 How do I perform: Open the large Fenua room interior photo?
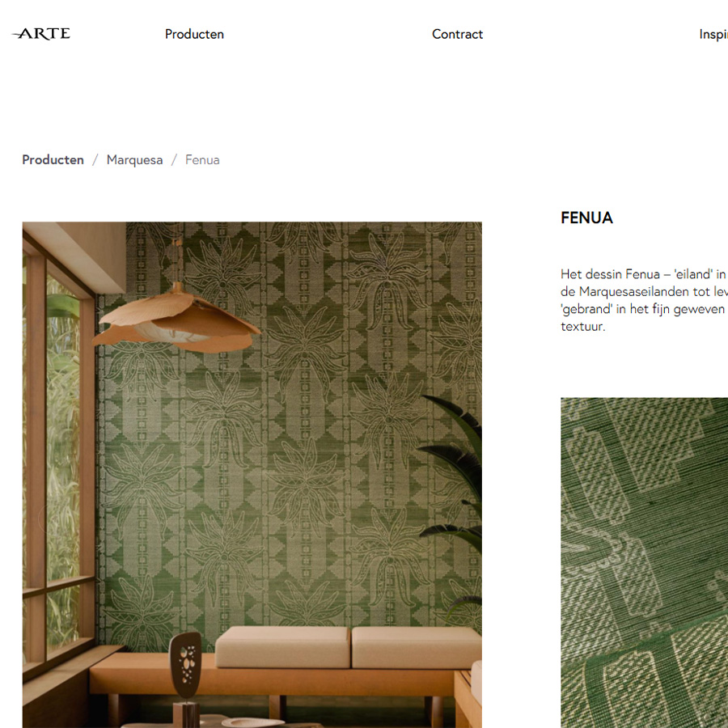click(252, 475)
